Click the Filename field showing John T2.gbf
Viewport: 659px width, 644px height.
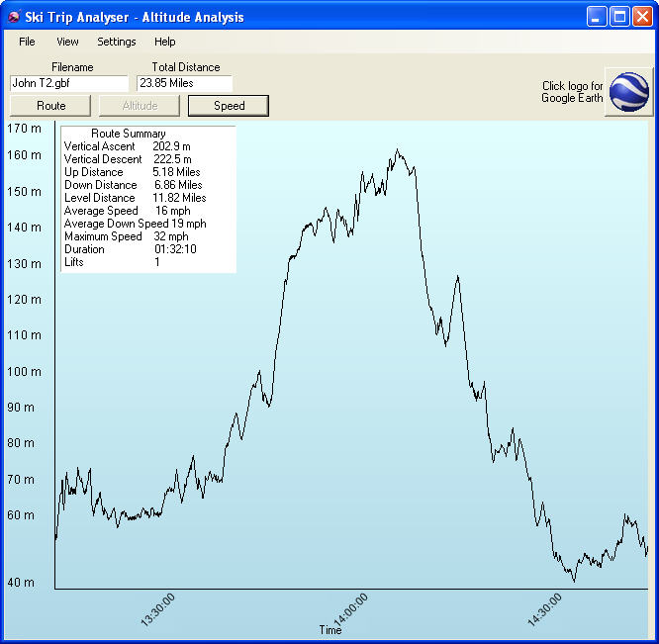pos(68,84)
